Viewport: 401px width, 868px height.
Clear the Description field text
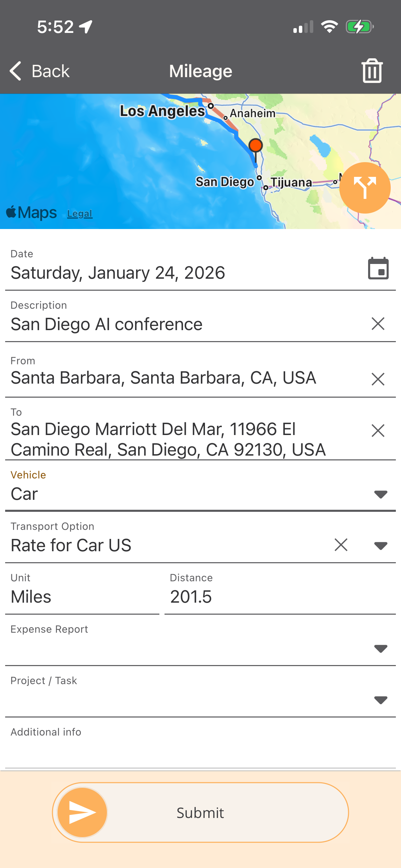tap(378, 324)
